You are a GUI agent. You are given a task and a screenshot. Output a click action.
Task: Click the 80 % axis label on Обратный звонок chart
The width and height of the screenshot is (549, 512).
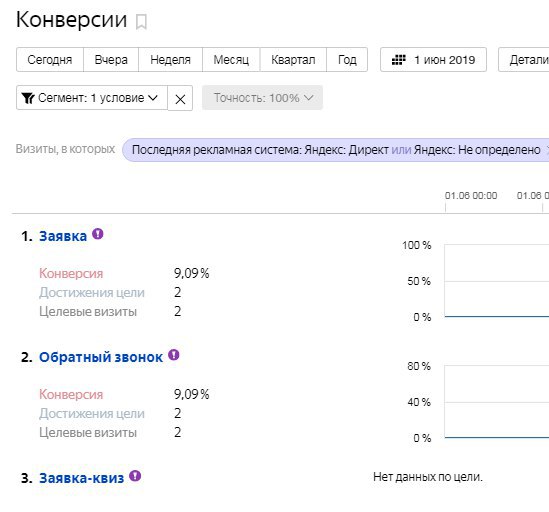[x=419, y=366]
